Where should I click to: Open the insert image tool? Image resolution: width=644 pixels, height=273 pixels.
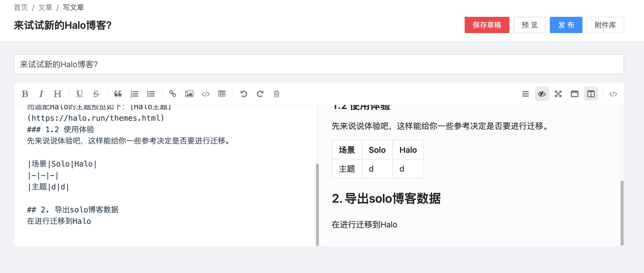point(189,94)
